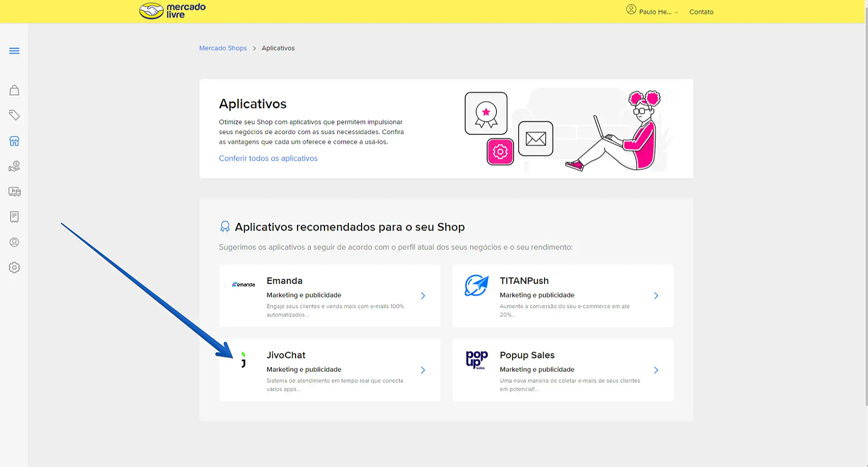
Task: Click the media and music sidebar icon
Action: (14, 192)
